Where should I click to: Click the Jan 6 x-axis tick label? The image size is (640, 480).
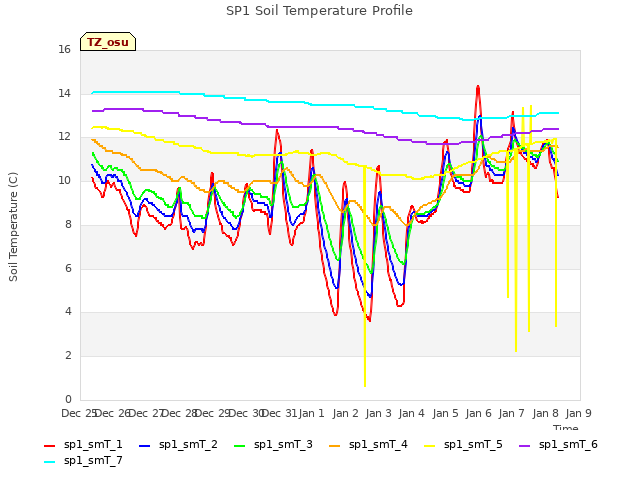[x=478, y=413]
